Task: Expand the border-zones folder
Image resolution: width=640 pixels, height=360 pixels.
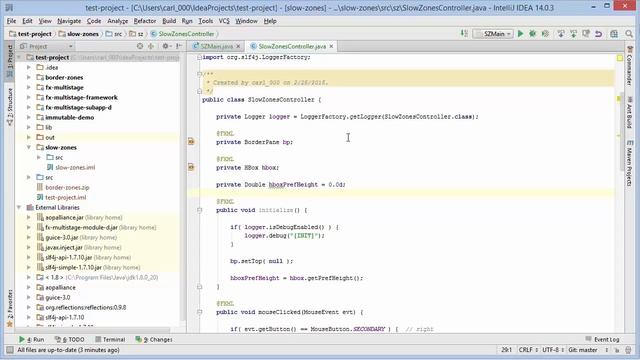Action: [29, 77]
